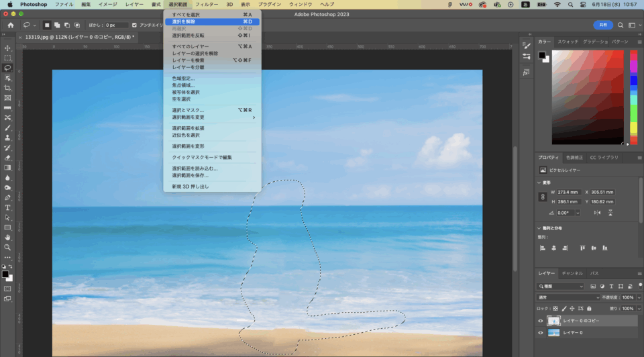Choose クイックマスクモードで編集 menu entry
This screenshot has width=644, height=357.
[213, 157]
